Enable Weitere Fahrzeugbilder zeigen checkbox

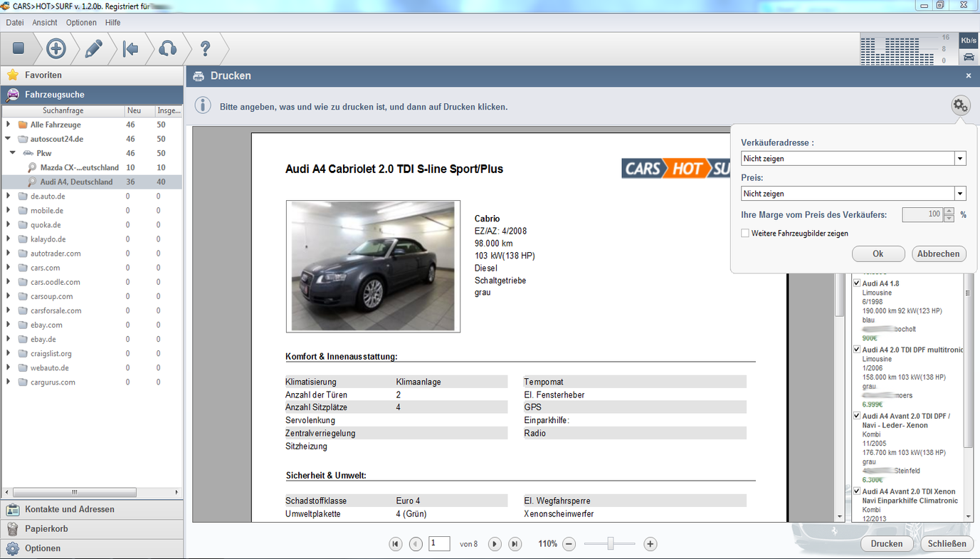[x=745, y=233]
